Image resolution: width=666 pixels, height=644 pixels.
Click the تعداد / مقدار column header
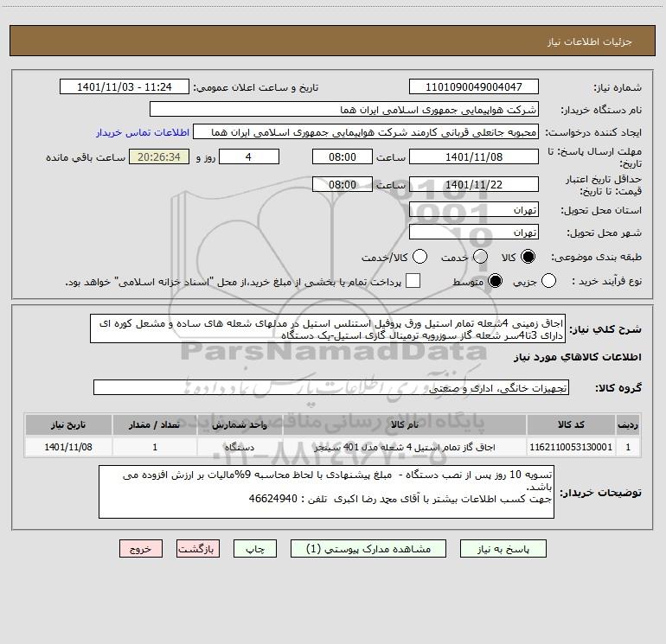point(155,424)
